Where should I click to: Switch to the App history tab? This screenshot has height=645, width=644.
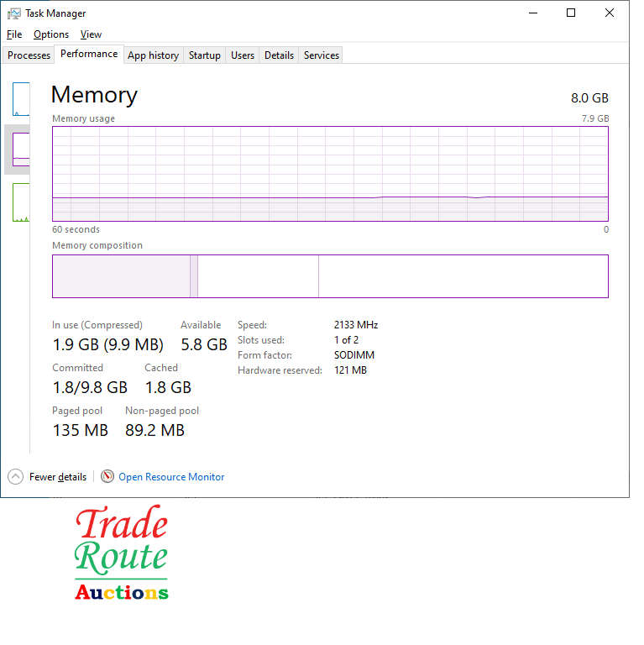click(x=153, y=55)
